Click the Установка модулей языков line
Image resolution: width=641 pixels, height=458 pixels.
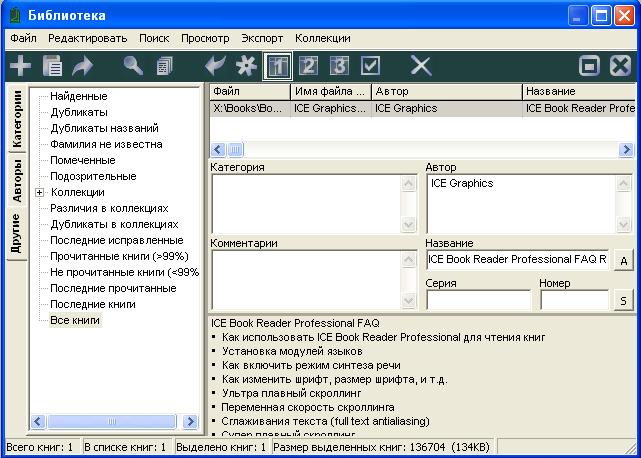click(x=292, y=351)
